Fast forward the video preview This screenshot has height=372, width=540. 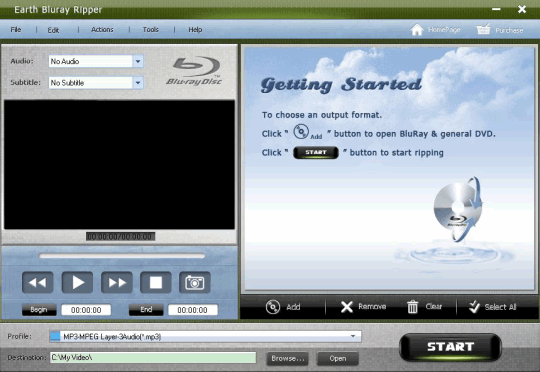point(117,282)
